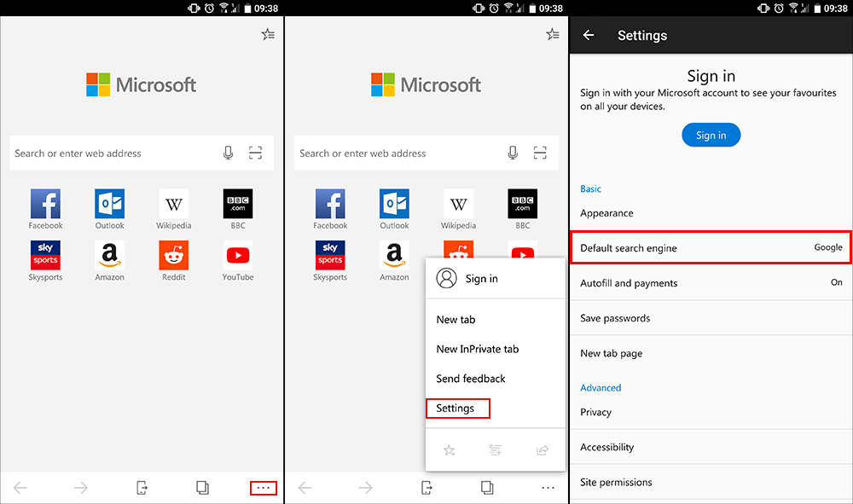Open the Save passwords setting

point(711,318)
